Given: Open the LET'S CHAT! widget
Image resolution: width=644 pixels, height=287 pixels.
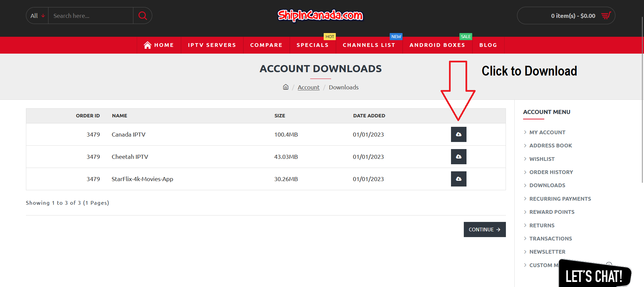Looking at the screenshot, I should (594, 274).
